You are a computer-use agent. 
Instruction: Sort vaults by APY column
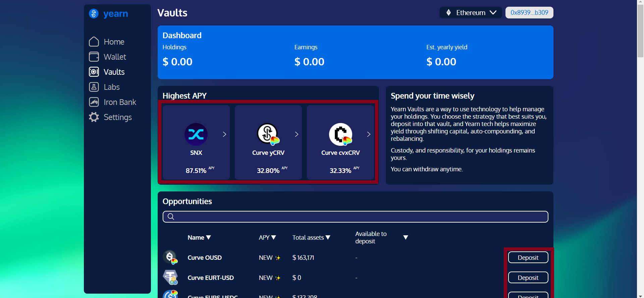click(267, 237)
